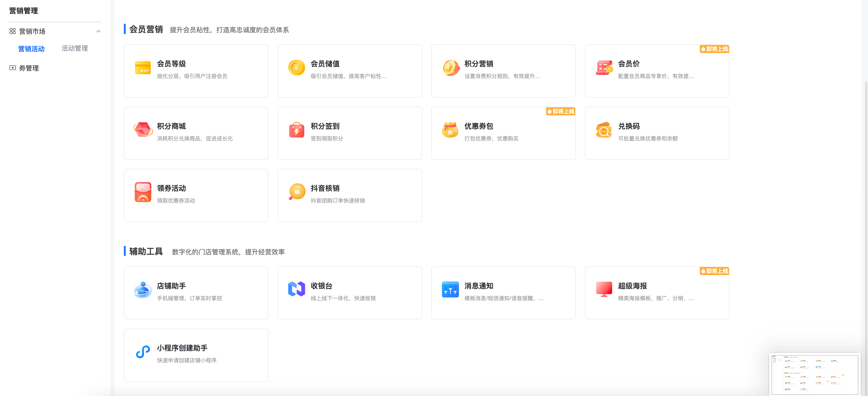The width and height of the screenshot is (868, 396).
Task: Open the 店铺助手 card title
Action: click(x=171, y=286)
